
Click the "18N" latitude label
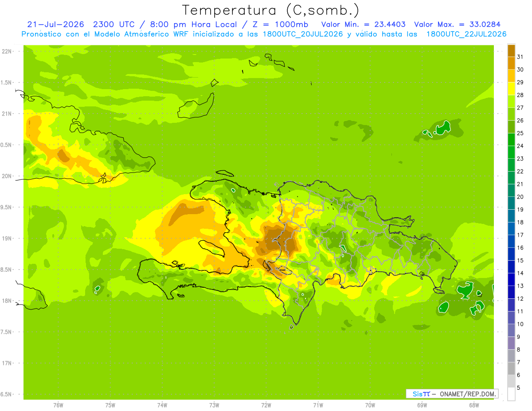coord(7,301)
